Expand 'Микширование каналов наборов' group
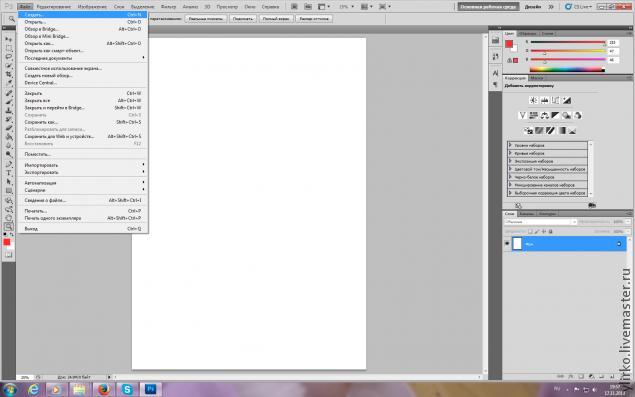The image size is (635, 397). (511, 185)
